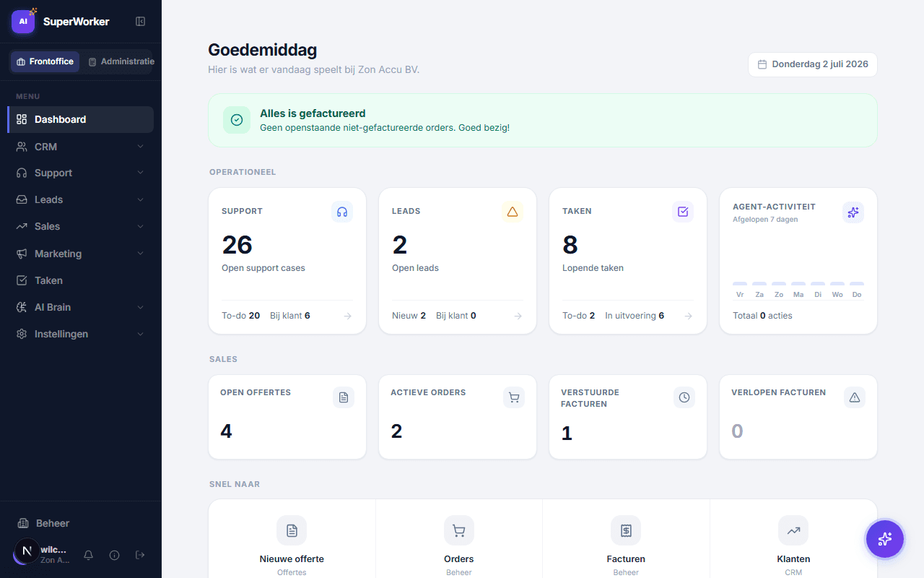Click To-do 2 in Taken card

tap(579, 316)
